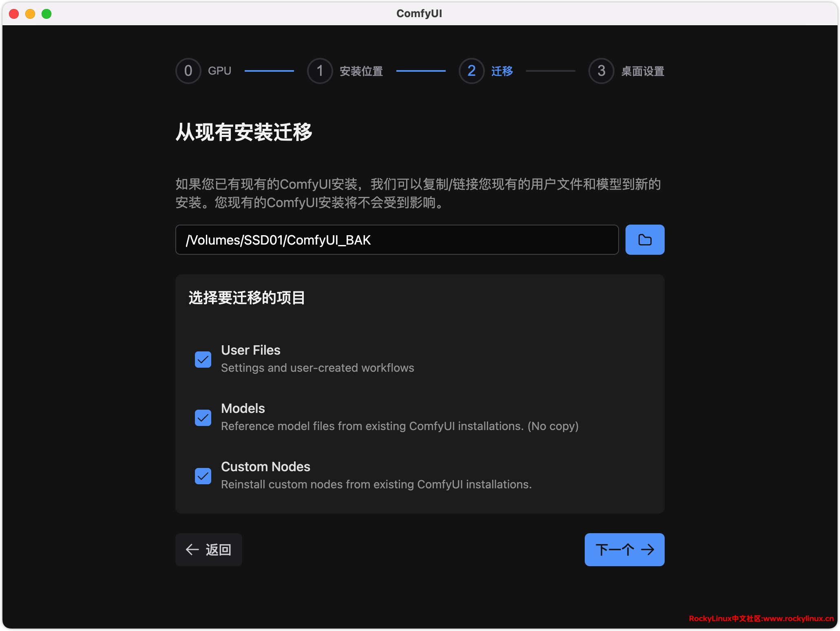Select the 迁移 step label
Image resolution: width=840 pixels, height=631 pixels.
[502, 71]
